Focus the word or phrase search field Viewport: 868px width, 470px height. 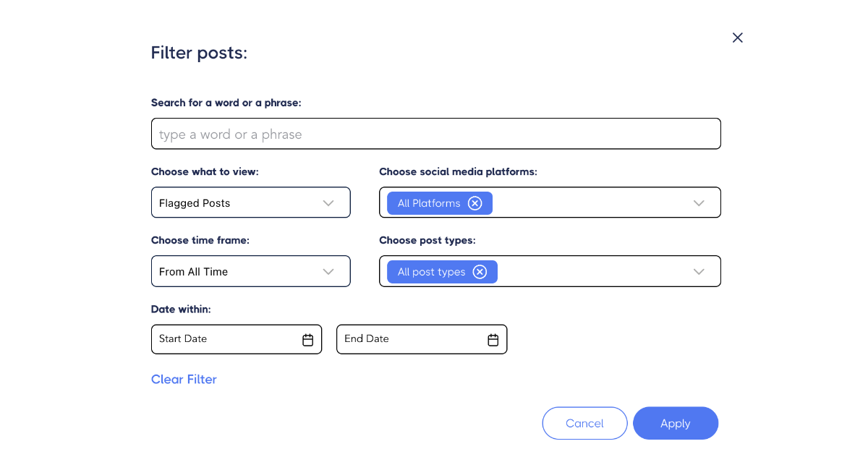pyautogui.click(x=435, y=134)
